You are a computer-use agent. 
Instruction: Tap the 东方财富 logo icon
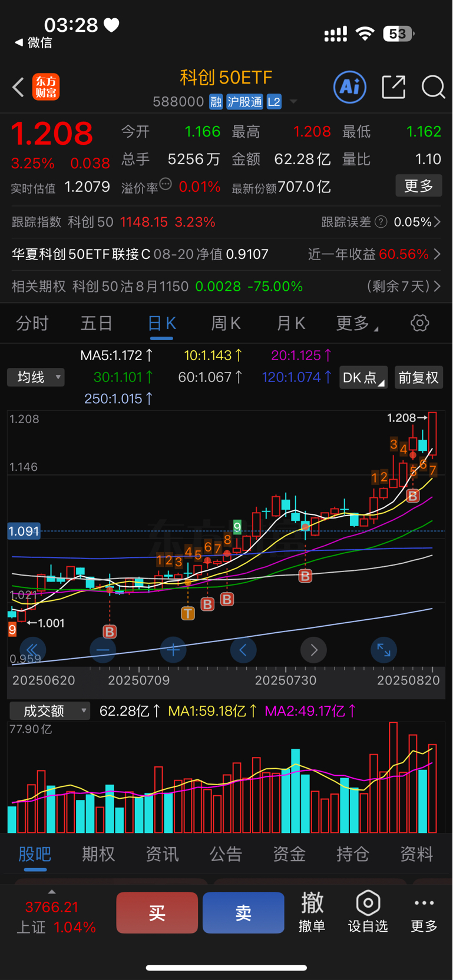coord(46,87)
